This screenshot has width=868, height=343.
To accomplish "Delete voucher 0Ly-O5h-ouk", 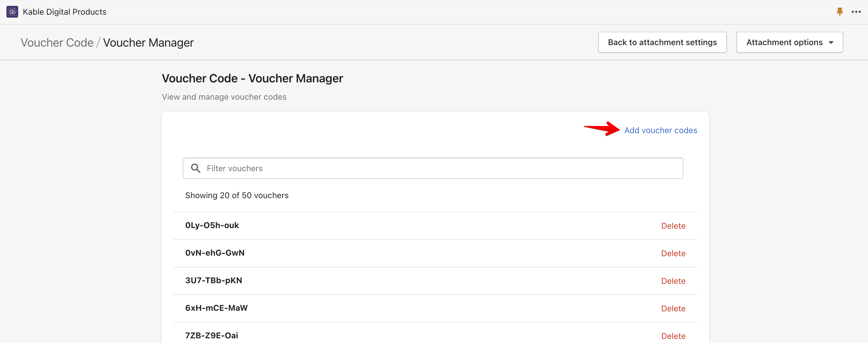I will click(x=673, y=226).
